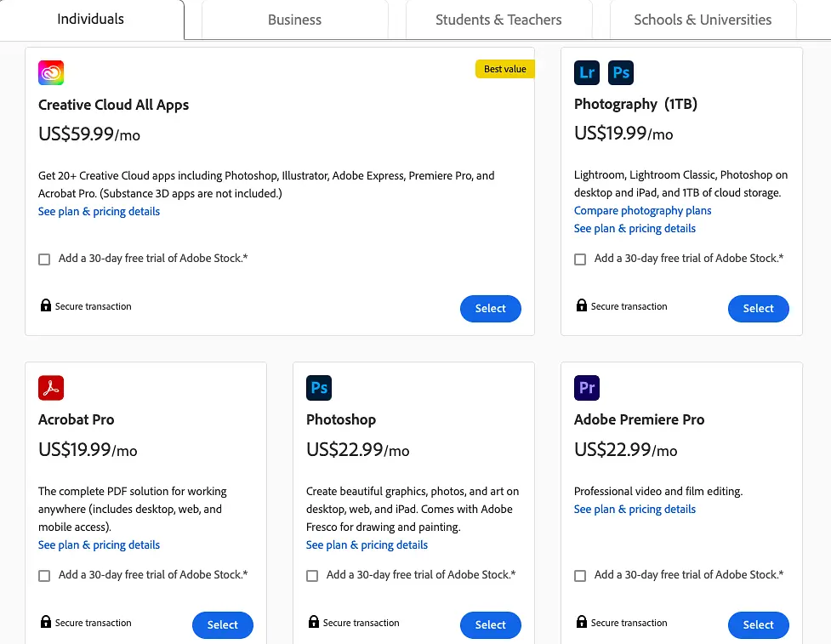Tick Adobe Stock trial checkbox under Acrobat Pro
This screenshot has height=644, width=831.
click(x=44, y=576)
